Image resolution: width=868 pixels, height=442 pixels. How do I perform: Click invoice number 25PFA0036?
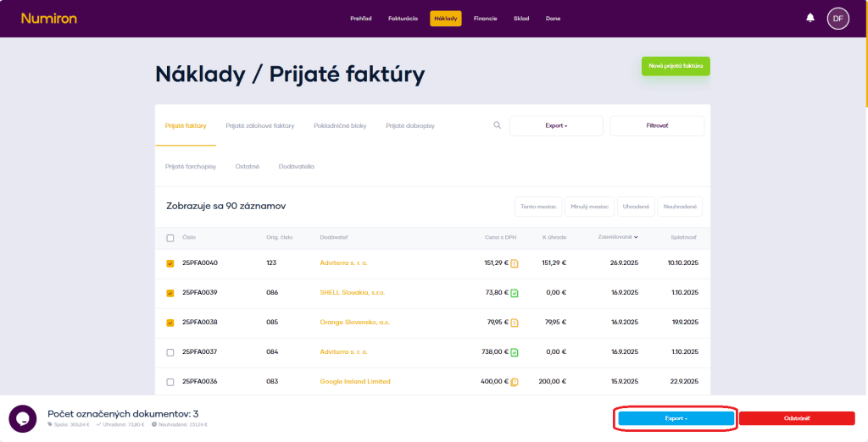[x=200, y=382]
